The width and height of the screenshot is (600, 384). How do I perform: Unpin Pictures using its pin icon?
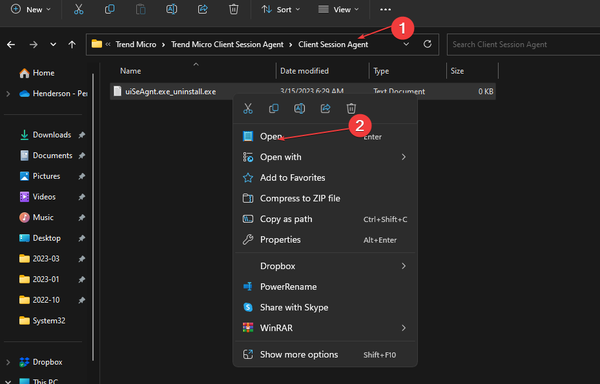82,176
